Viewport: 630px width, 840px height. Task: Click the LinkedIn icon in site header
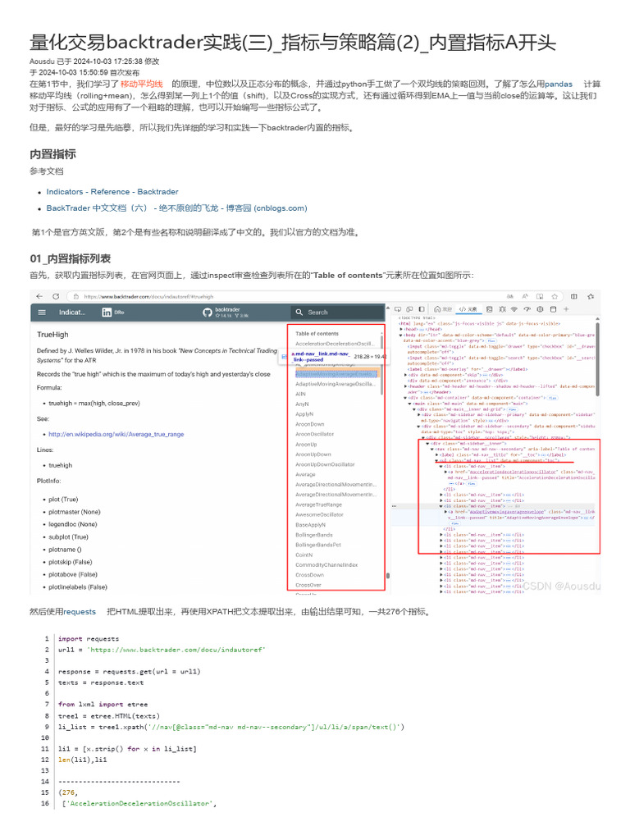pos(107,313)
